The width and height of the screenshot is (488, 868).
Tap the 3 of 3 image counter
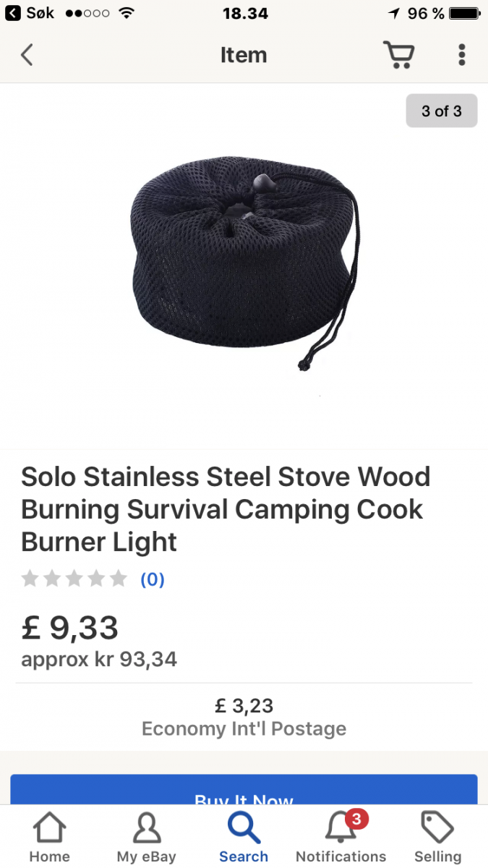442,111
